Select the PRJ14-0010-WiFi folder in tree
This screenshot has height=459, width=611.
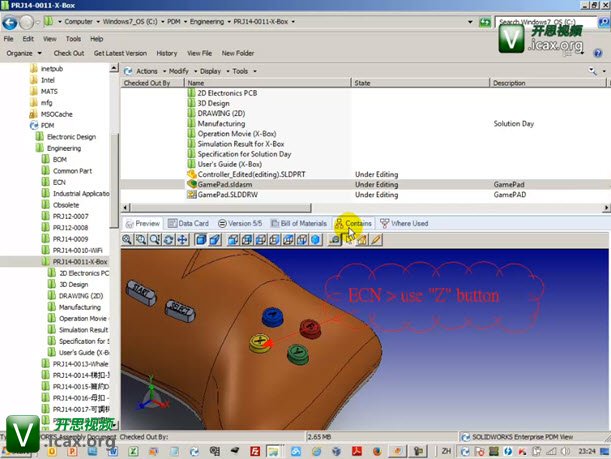click(78, 250)
